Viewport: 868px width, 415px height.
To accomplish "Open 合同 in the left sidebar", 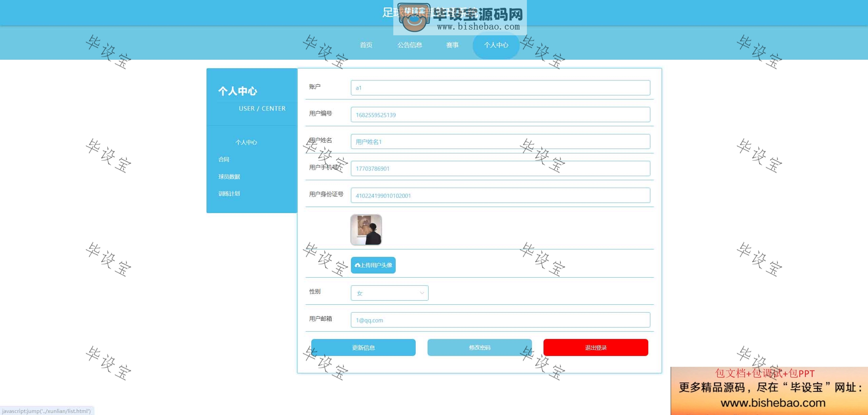I will pos(224,159).
